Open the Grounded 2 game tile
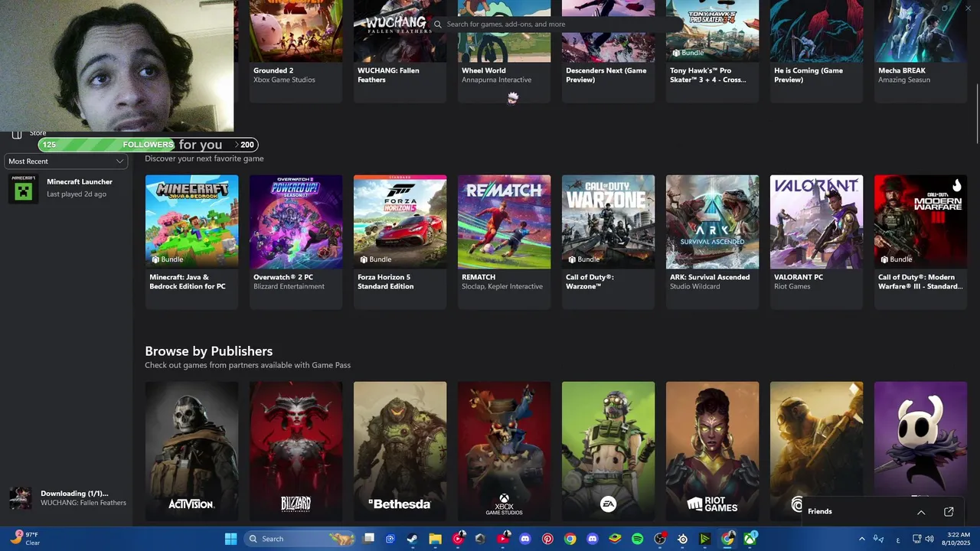This screenshot has width=980, height=551. click(x=296, y=51)
